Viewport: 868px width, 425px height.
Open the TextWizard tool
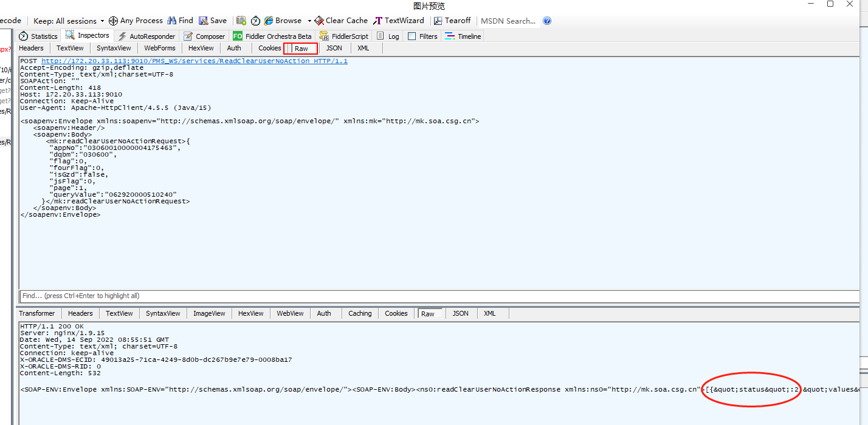[x=399, y=21]
